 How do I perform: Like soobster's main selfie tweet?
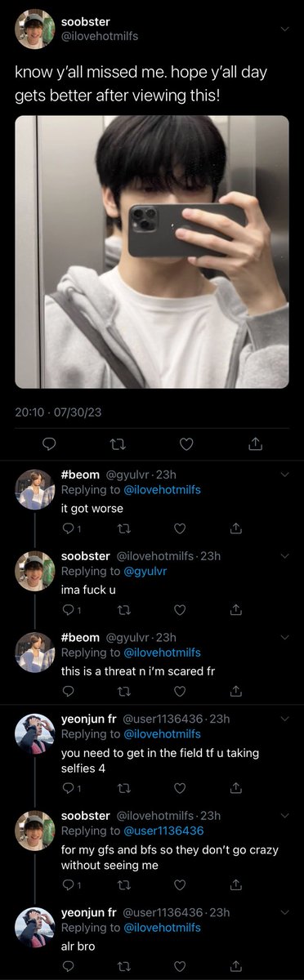click(186, 443)
